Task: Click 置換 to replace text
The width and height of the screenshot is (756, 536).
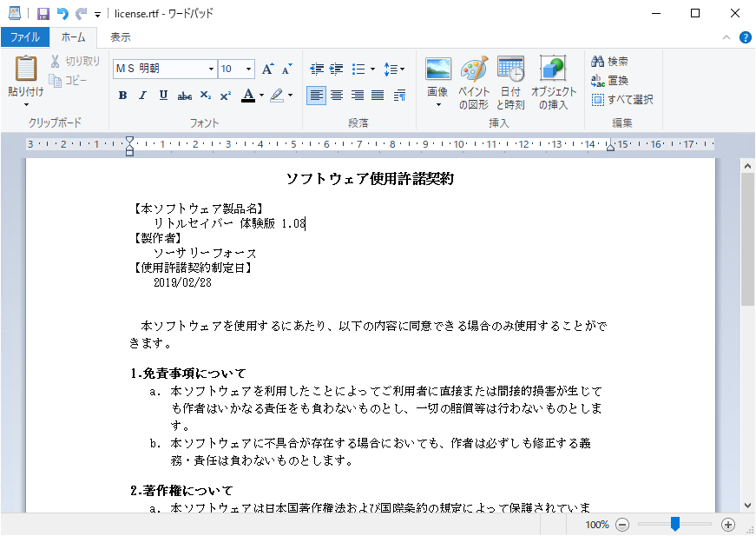Action: pyautogui.click(x=610, y=81)
